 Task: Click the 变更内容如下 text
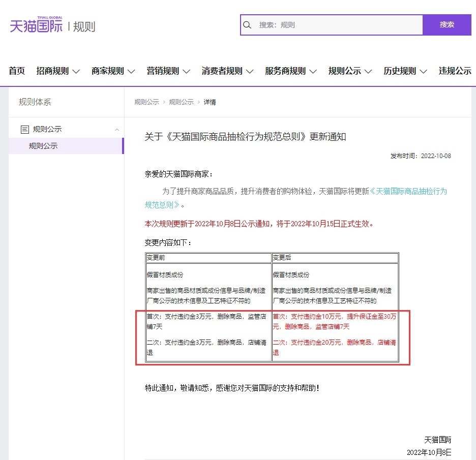(168, 243)
